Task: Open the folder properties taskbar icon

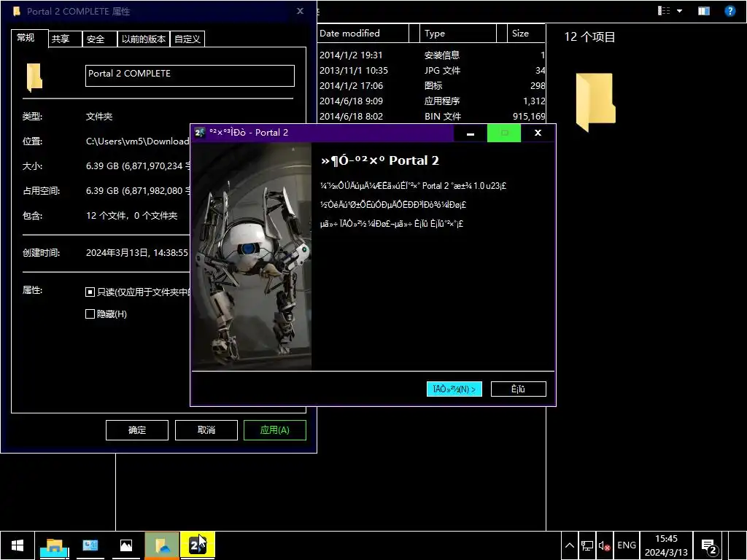Action: tap(162, 545)
